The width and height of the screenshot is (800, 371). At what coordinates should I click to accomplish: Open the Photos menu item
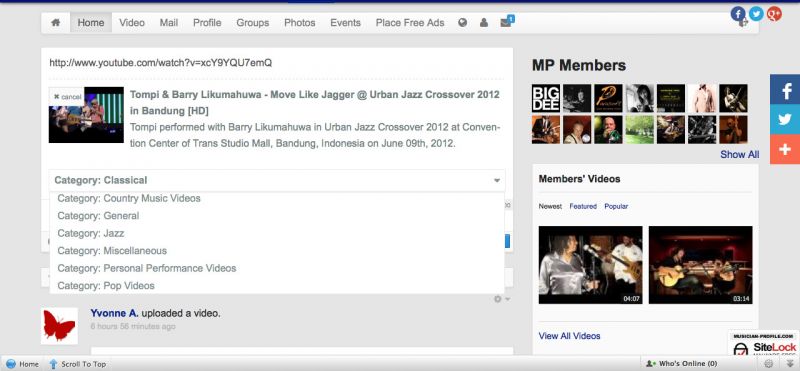pos(299,22)
